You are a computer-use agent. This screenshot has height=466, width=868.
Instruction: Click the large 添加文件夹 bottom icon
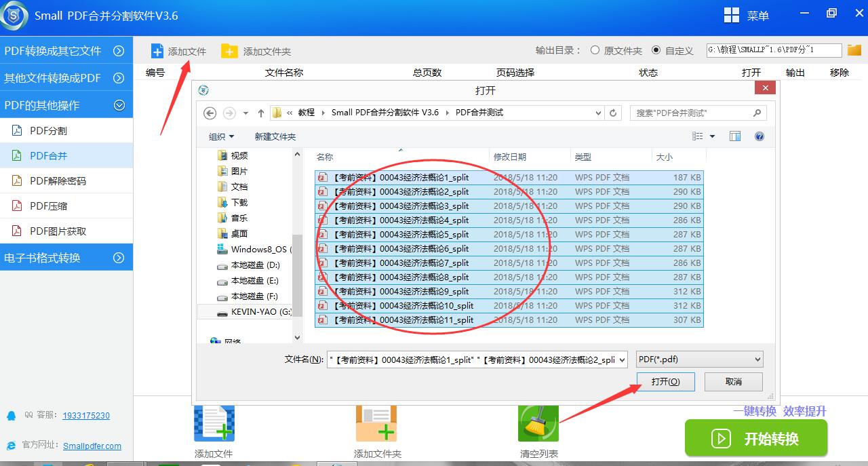click(x=376, y=424)
